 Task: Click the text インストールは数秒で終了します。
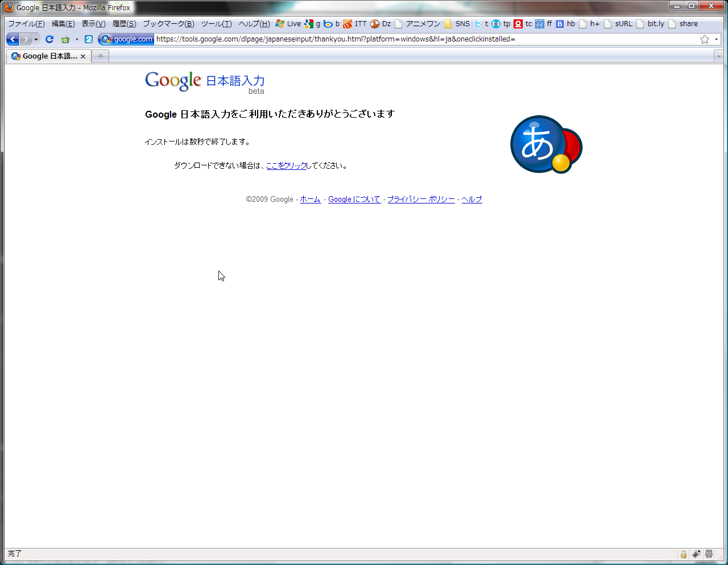(197, 142)
